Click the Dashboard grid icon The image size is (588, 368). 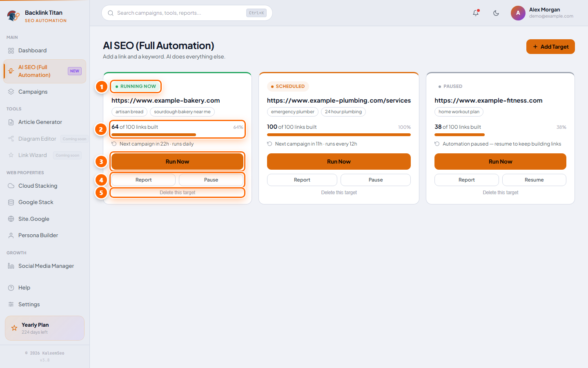click(x=11, y=51)
